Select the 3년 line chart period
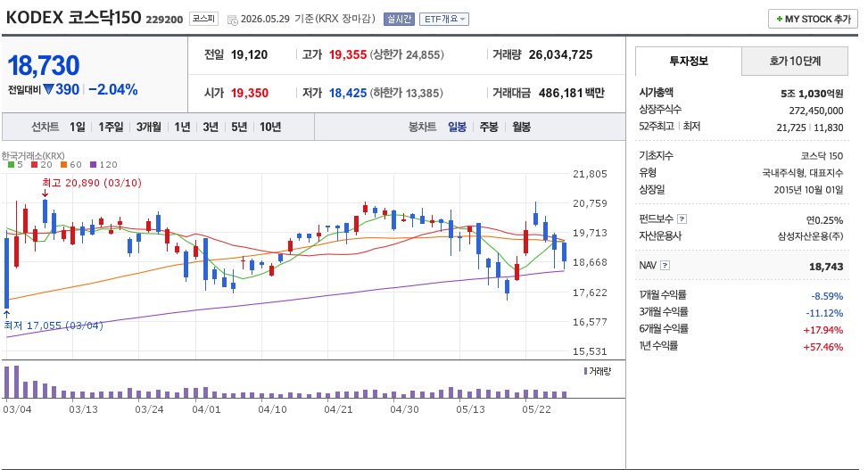The image size is (868, 470). click(x=211, y=127)
